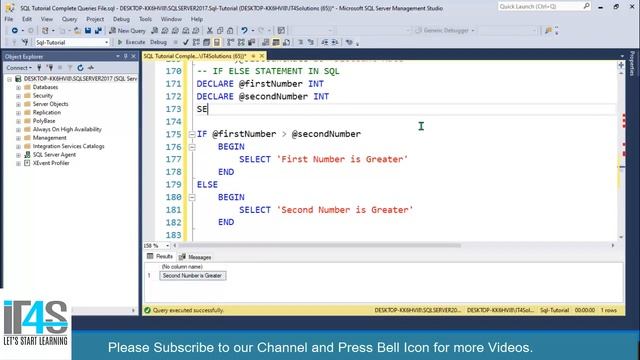The image size is (640, 360).
Task: Click the Copy icon in the toolbar
Action: [x=220, y=31]
